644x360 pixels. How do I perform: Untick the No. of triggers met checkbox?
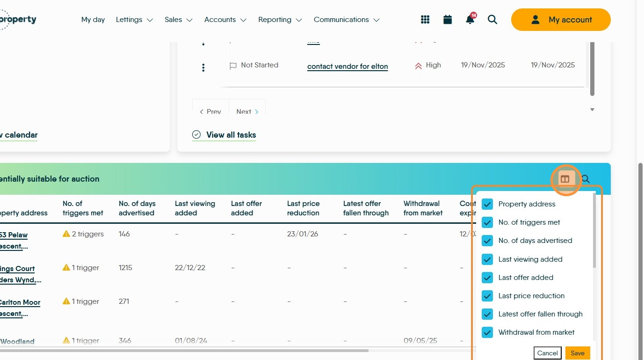coord(487,222)
